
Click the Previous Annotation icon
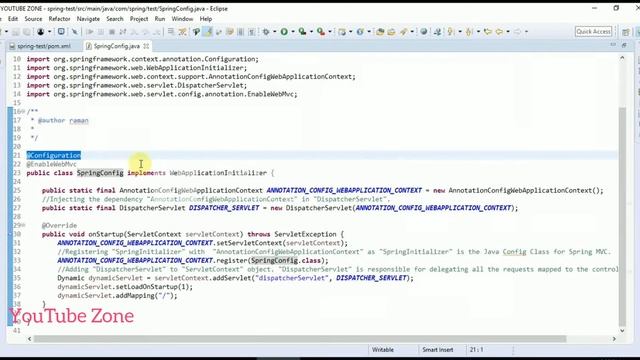click(469, 31)
